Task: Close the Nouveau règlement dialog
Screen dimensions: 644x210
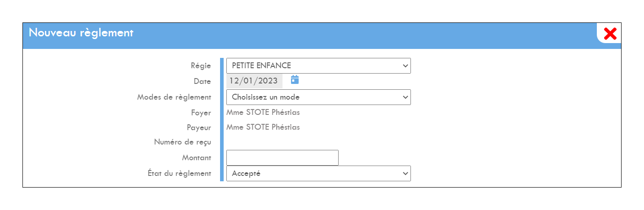Action: (x=610, y=34)
